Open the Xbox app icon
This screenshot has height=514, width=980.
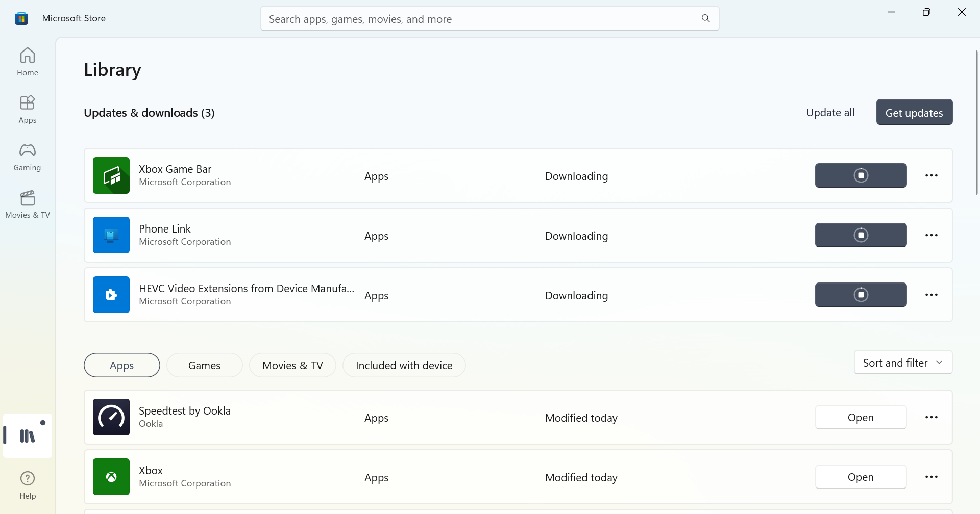111,477
